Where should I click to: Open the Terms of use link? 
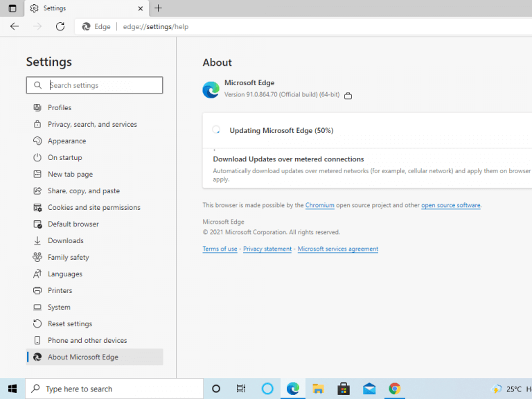pyautogui.click(x=220, y=249)
